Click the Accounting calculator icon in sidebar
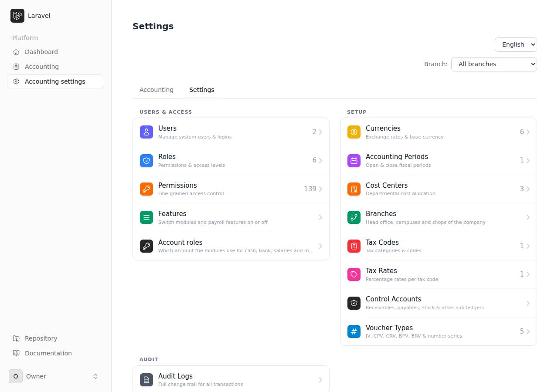This screenshot has height=392, width=558. pyautogui.click(x=16, y=67)
